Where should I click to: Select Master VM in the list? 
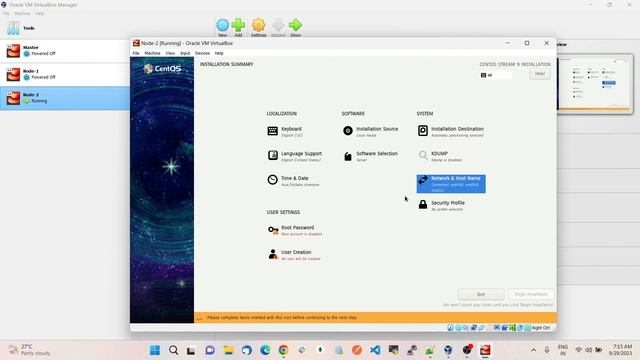click(65, 51)
